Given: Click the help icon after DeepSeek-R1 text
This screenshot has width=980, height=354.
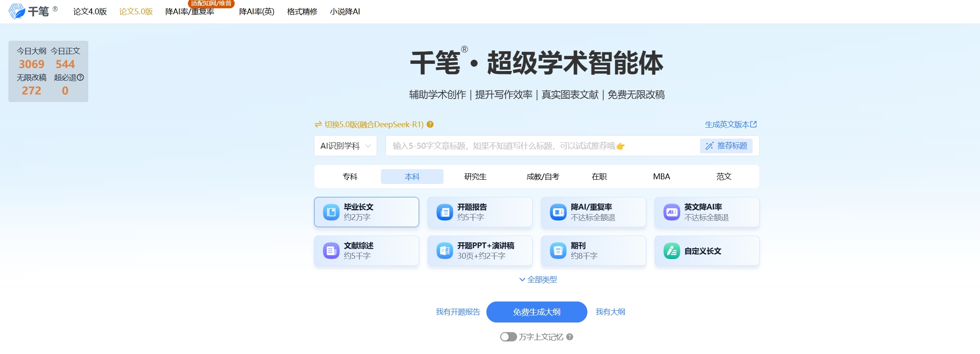Looking at the screenshot, I should coord(430,124).
